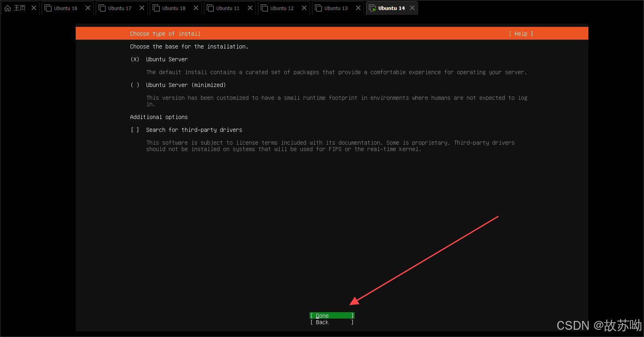
Task: Close the Ubuntu 11 tab
Action: point(250,8)
